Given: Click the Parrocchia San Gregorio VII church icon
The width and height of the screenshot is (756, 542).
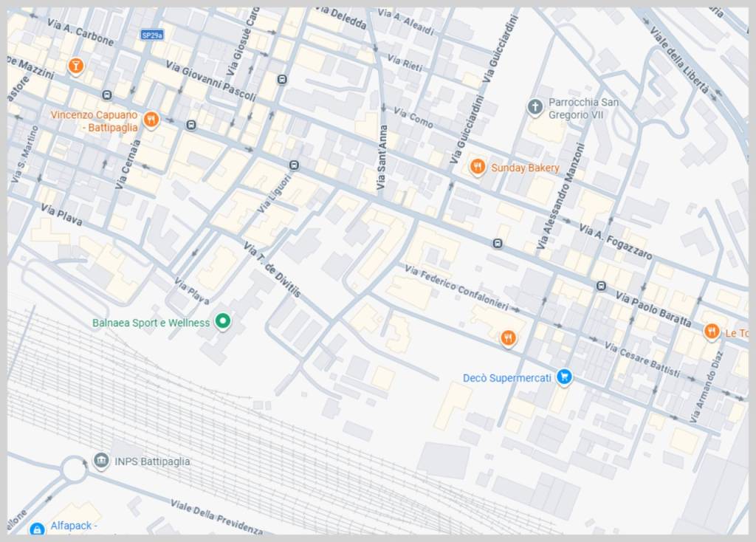Looking at the screenshot, I should (535, 108).
